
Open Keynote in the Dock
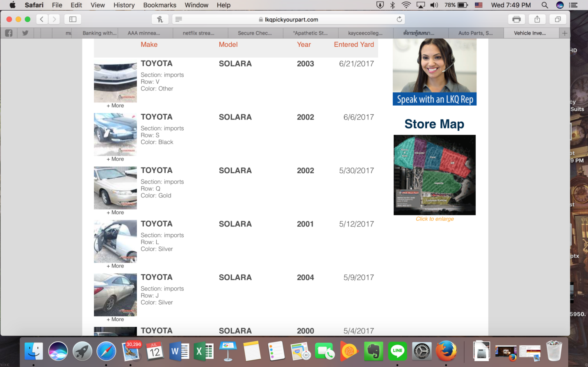(228, 351)
